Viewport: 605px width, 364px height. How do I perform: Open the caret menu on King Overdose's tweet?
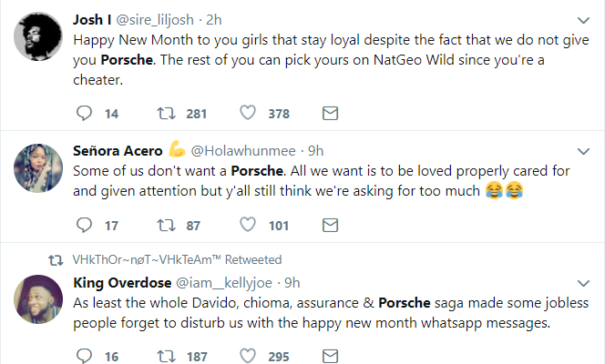pyautogui.click(x=583, y=281)
